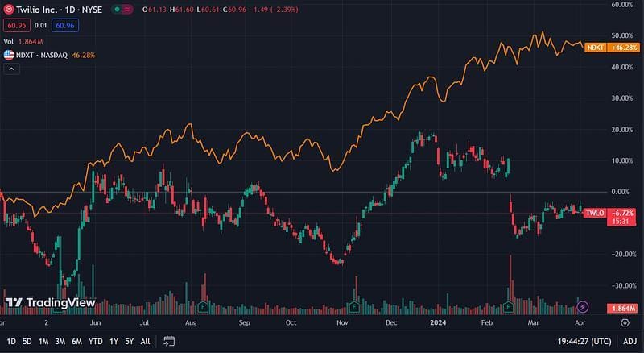
Task: Click the Twilio logo icon beside the symbol
Action: pyautogui.click(x=9, y=10)
